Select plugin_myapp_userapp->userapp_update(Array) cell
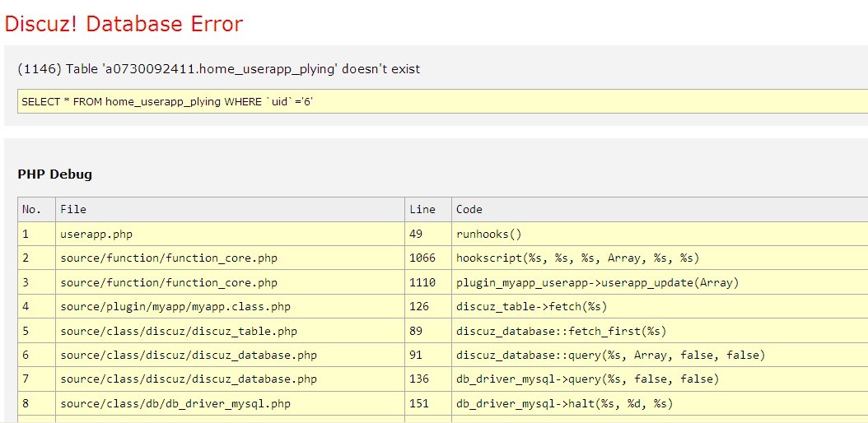The image size is (868, 423). pos(660,282)
